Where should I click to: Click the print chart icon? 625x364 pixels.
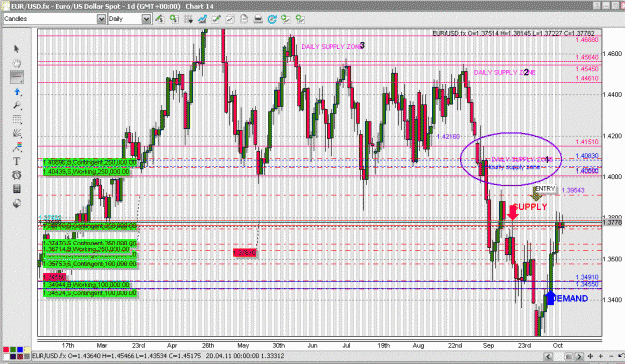pos(258,19)
